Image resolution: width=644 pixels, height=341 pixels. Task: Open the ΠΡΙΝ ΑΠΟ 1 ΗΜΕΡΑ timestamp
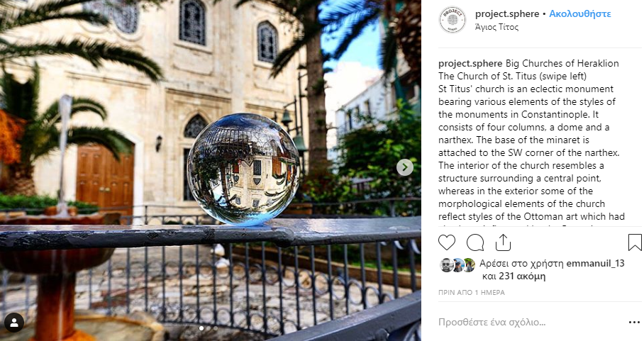click(x=472, y=293)
